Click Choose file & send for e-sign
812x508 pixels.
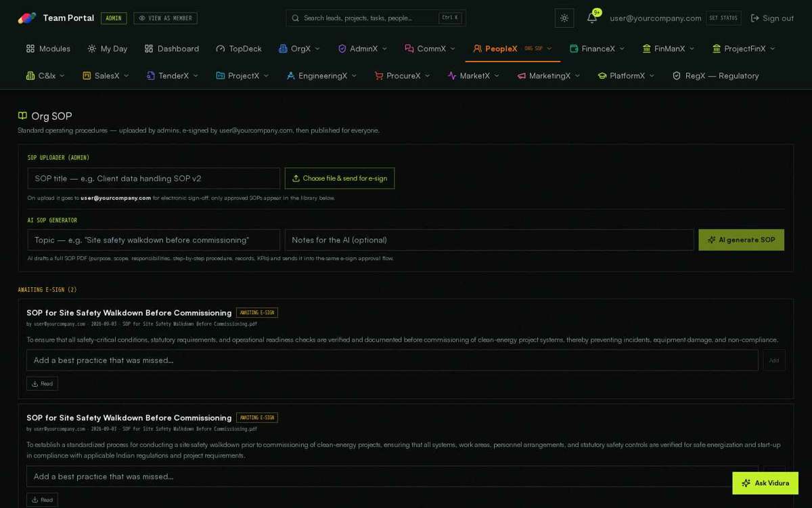click(x=340, y=178)
